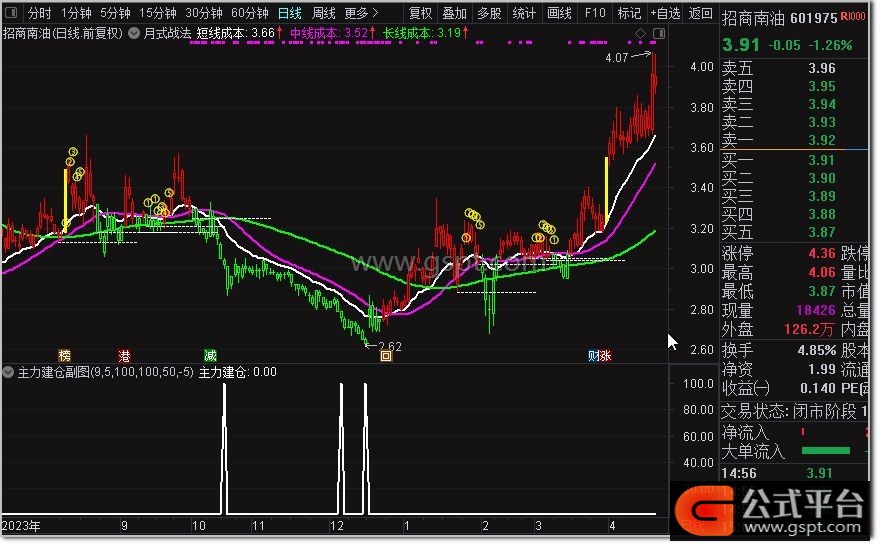Image resolution: width=880 pixels, height=544 pixels.
Task: Click the current price 3.91 headline
Action: coord(740,44)
